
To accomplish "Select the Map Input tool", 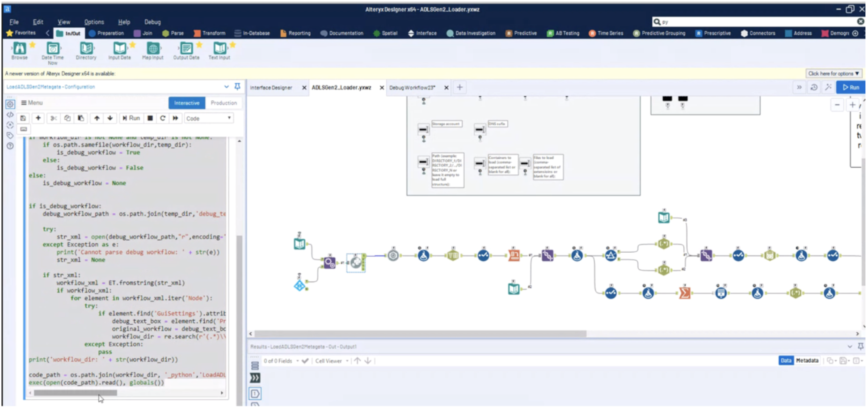I will pyautogui.click(x=152, y=51).
